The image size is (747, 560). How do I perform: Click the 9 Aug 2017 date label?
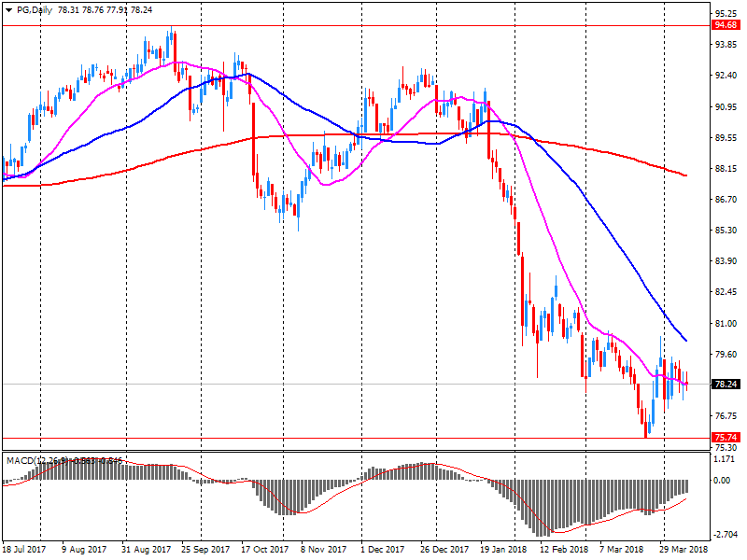[84, 549]
